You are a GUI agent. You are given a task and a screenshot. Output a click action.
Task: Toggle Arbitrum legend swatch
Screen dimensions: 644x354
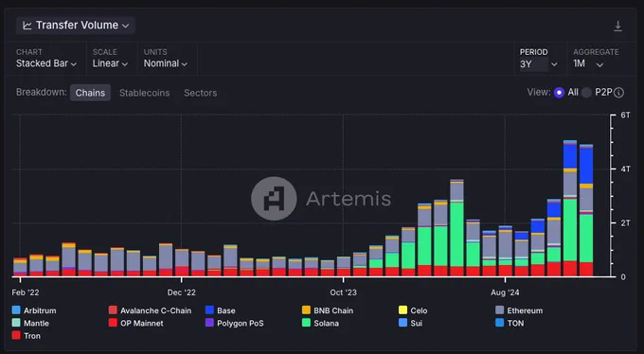coord(16,310)
